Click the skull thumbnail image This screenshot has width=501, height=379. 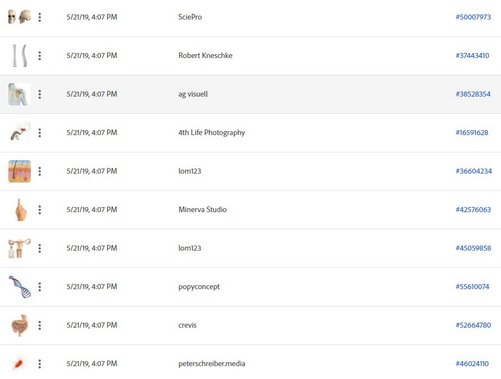point(19,17)
